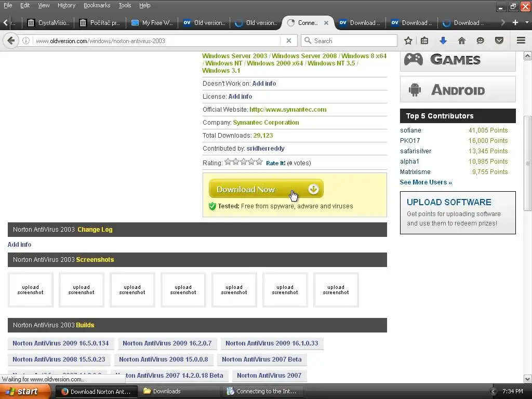Open the list all tabs dropdown
The image size is (532, 399).
(x=527, y=22)
